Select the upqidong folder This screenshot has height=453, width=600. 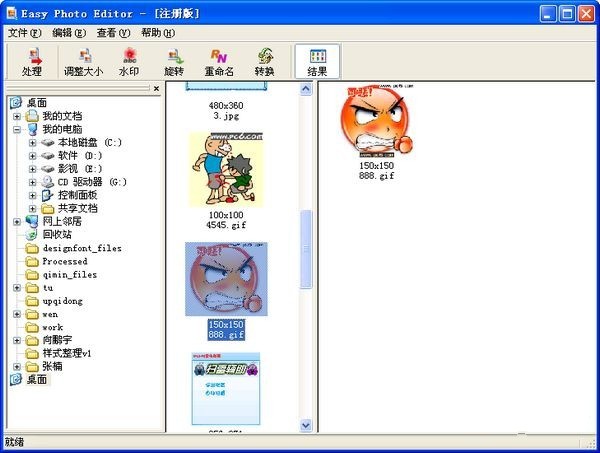(x=62, y=301)
